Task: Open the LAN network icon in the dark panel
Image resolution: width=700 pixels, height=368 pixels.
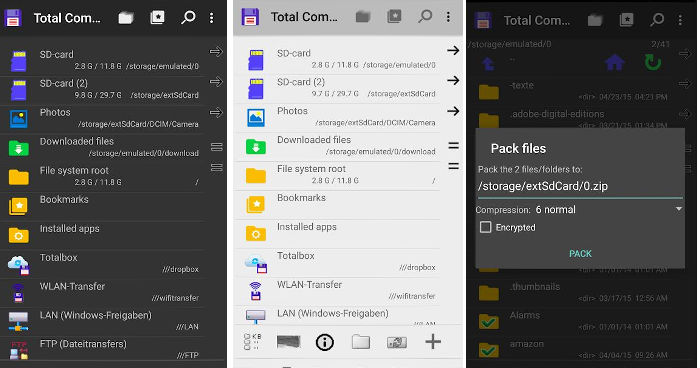Action: (x=19, y=322)
